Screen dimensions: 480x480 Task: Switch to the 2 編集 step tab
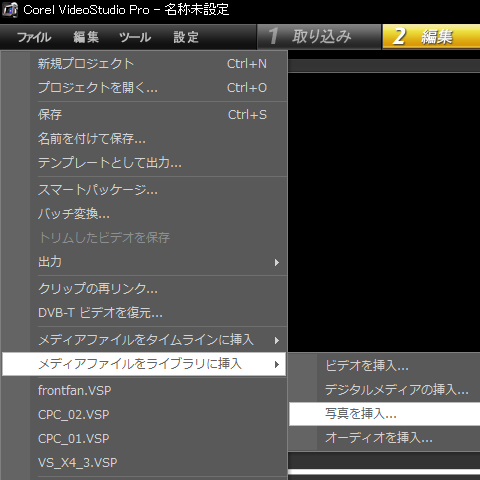(431, 37)
